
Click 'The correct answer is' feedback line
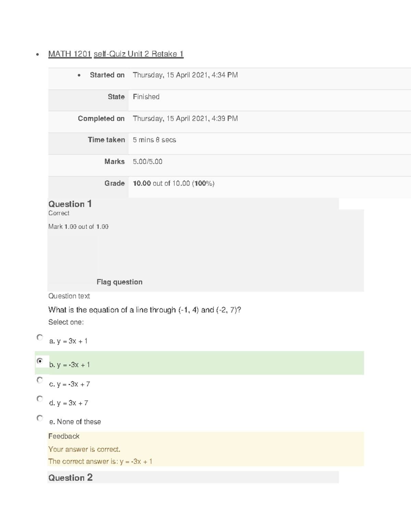100,461
